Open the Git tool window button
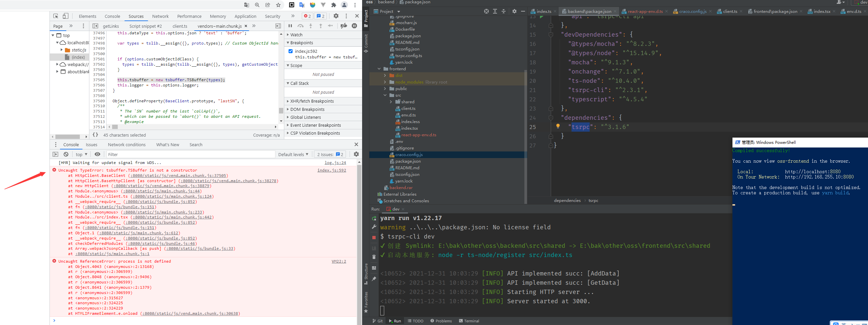868x325 pixels. pyautogui.click(x=377, y=321)
